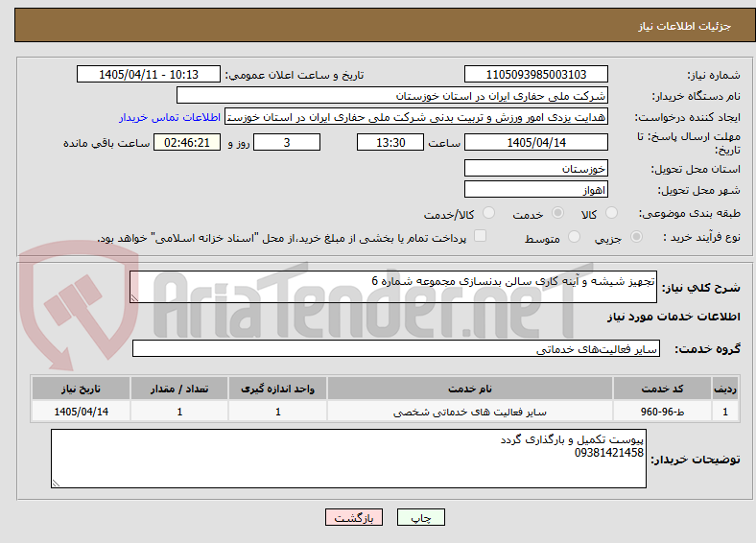The image size is (756, 543).
Task: Click the general need description text area
Action: [393, 287]
